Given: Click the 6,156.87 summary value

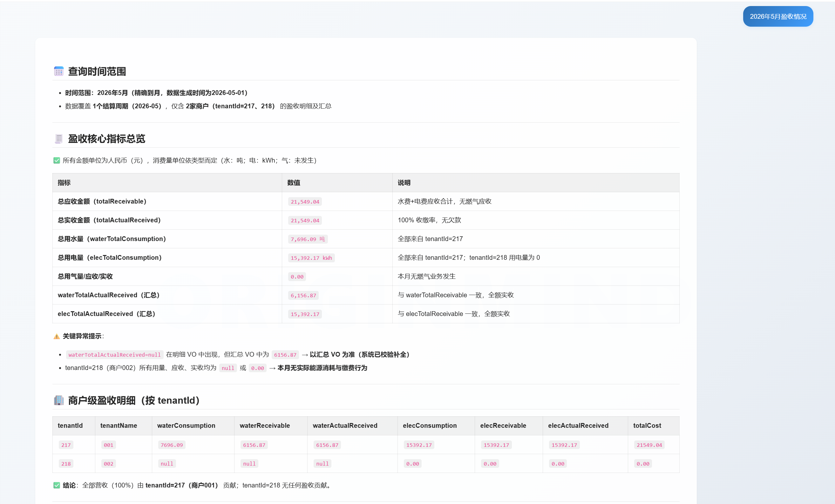Looking at the screenshot, I should pyautogui.click(x=303, y=295).
